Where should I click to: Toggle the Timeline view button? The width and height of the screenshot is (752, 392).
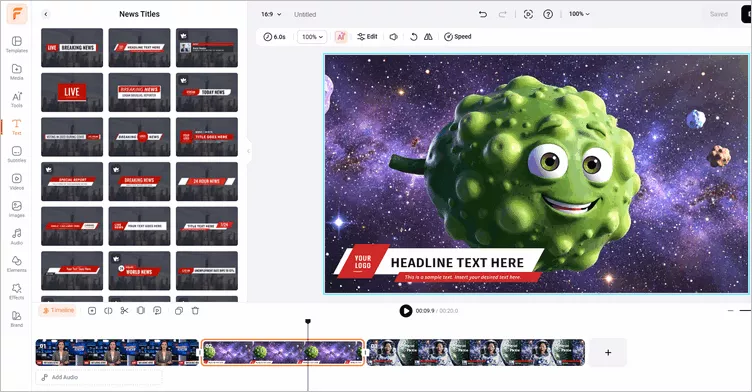[58, 310]
